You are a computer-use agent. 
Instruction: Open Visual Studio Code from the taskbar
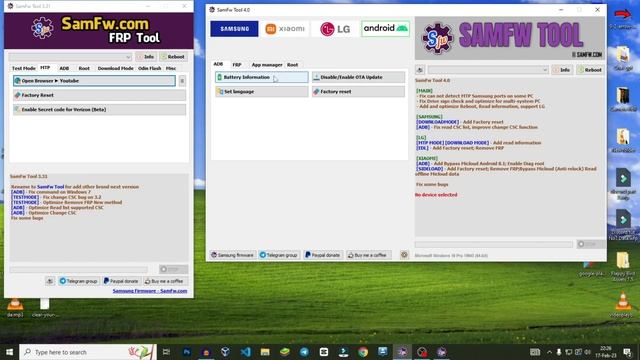click(x=245, y=352)
